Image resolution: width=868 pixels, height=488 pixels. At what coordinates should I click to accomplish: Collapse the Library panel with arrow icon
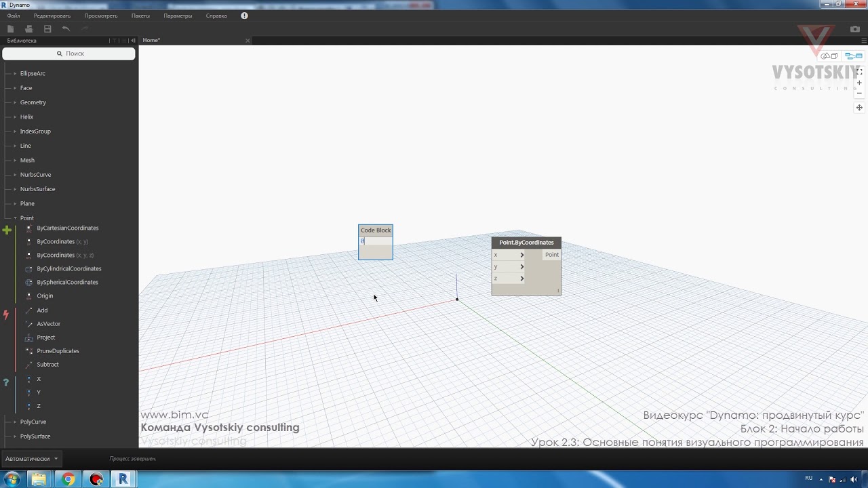click(x=133, y=41)
